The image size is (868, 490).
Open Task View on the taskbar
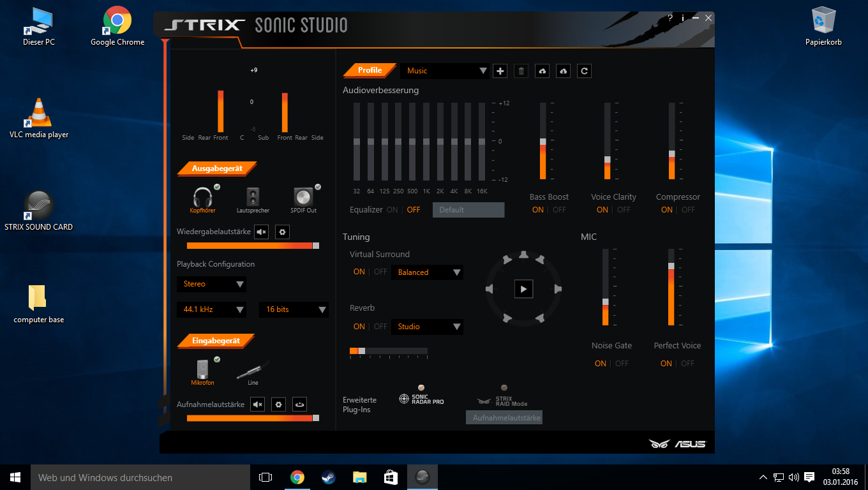pyautogui.click(x=266, y=477)
